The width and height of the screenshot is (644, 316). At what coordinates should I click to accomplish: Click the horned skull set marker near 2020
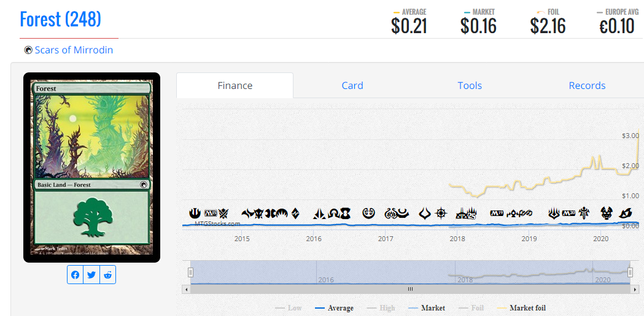607,213
